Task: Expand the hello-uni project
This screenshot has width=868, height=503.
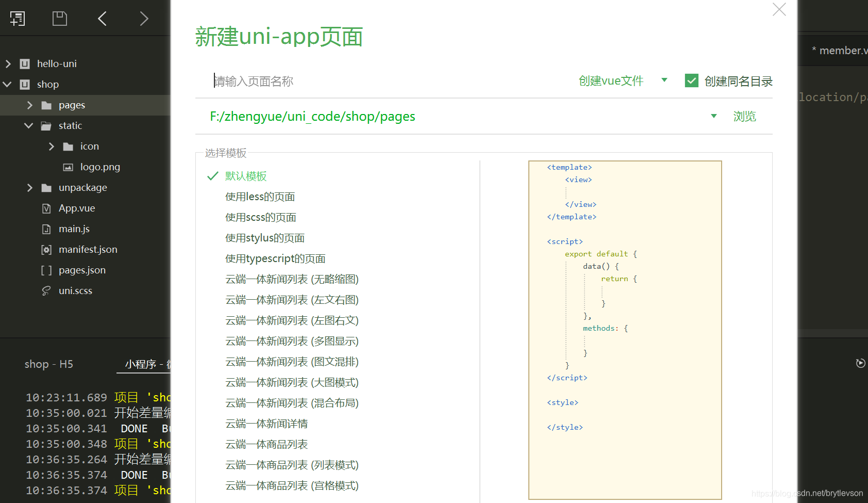Action: point(8,64)
